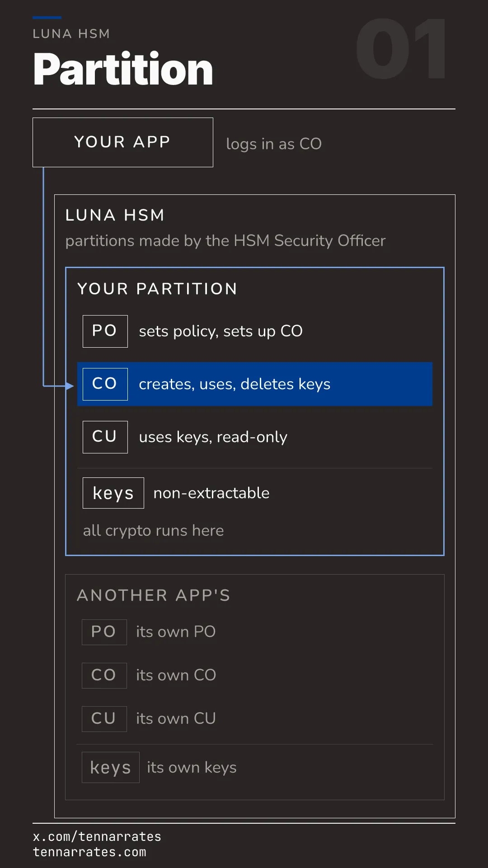
Task: Click the x.com/tennarrates link
Action: 97,837
